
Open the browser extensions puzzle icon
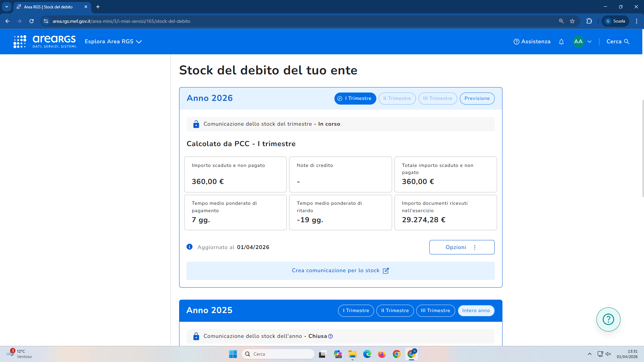[589, 21]
